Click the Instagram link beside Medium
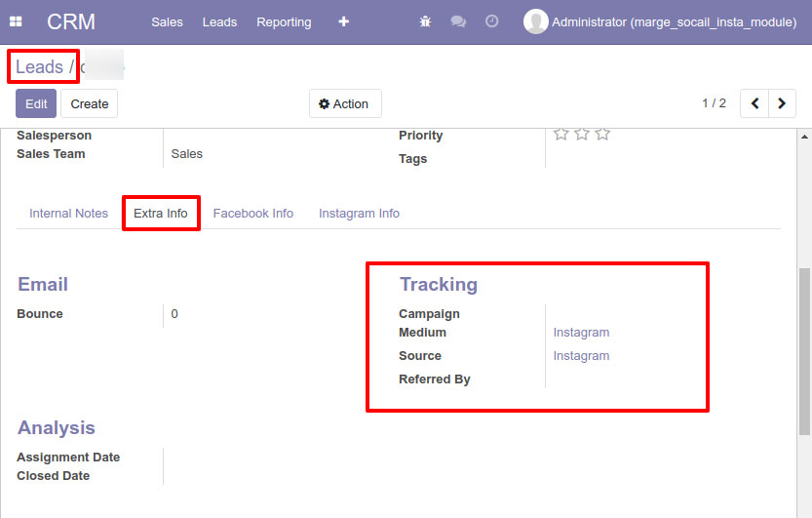Screen dimensions: 812x518 [581, 333]
